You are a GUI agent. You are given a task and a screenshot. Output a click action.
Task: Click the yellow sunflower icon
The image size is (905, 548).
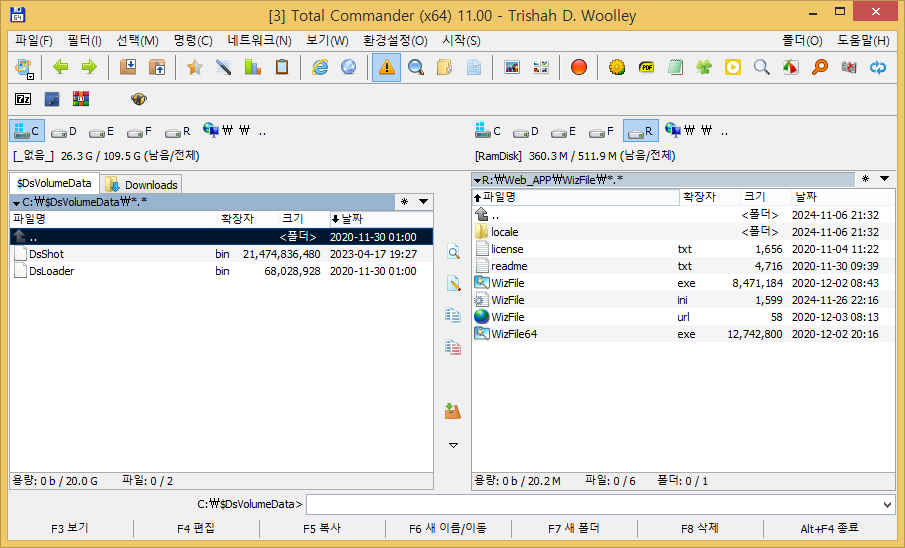pyautogui.click(x=617, y=67)
